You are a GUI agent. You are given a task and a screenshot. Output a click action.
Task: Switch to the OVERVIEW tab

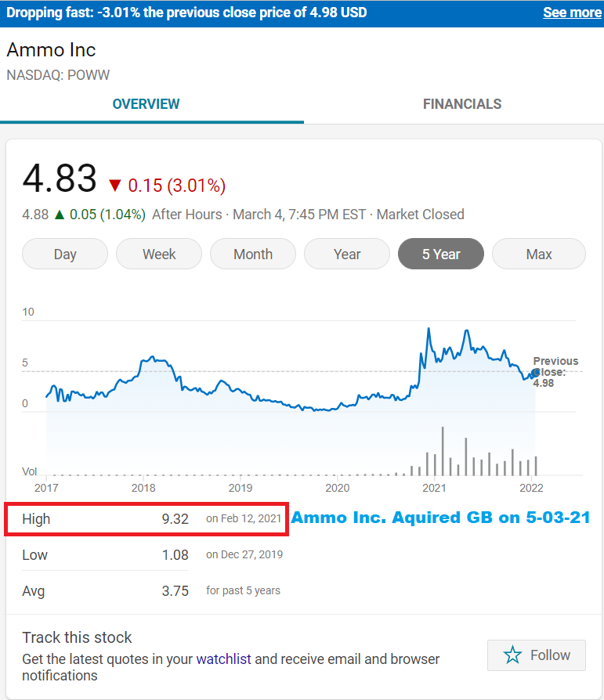(x=146, y=104)
